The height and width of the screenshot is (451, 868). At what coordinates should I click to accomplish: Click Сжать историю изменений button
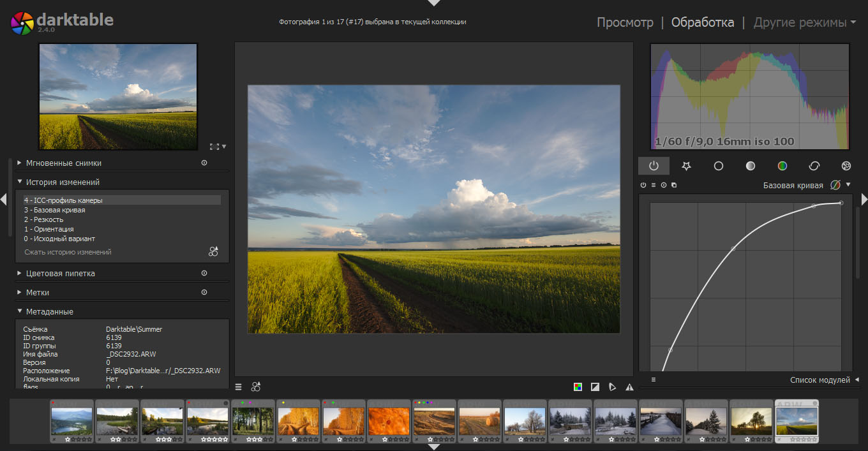click(68, 252)
